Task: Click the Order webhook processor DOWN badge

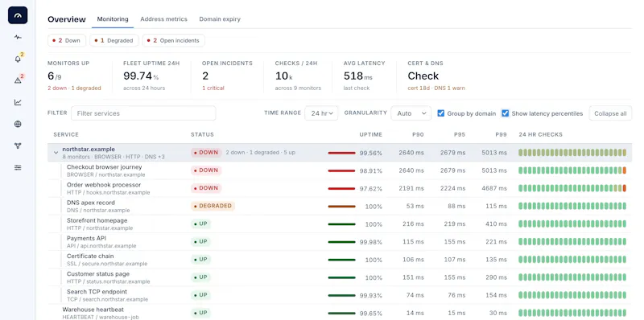Action: pyautogui.click(x=206, y=188)
